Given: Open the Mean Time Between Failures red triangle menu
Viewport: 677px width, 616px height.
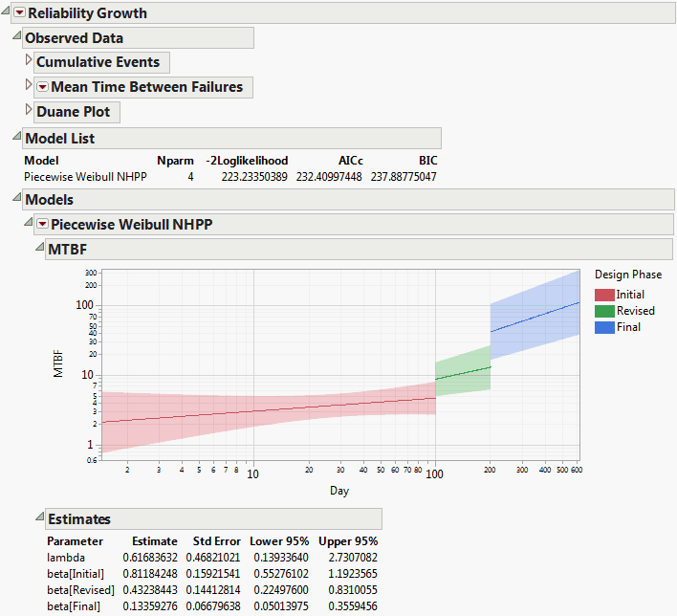Looking at the screenshot, I should (x=42, y=87).
